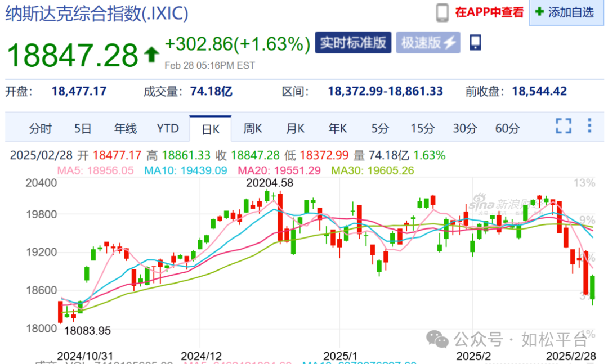Click the 18600 price axis label

tap(42, 290)
